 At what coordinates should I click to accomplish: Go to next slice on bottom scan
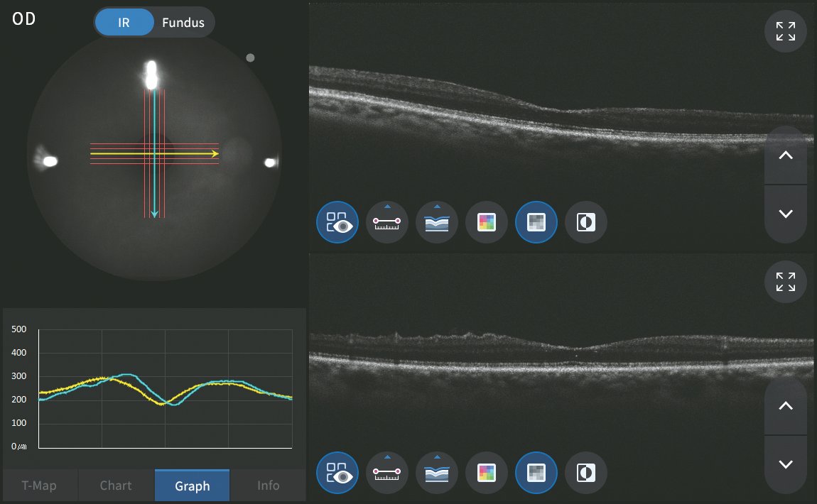click(x=785, y=464)
